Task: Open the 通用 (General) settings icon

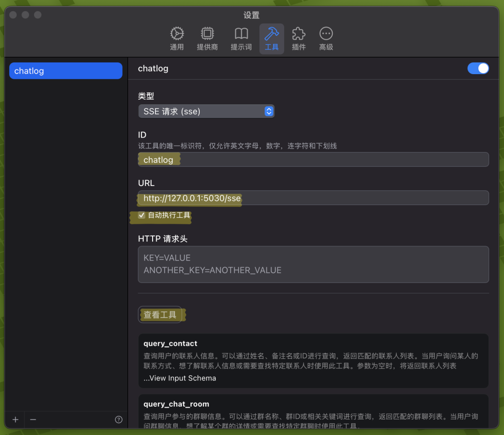Action: [x=177, y=38]
